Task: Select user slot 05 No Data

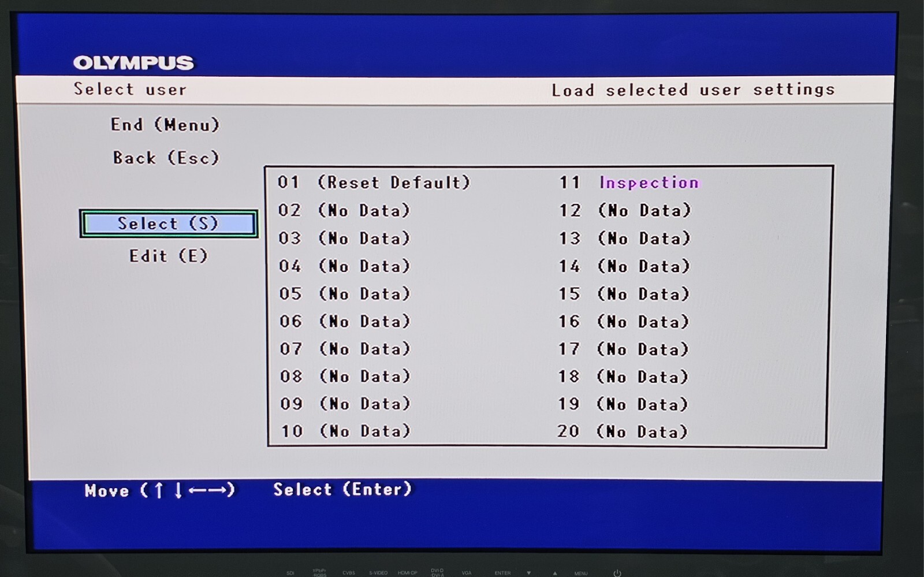Action: (344, 294)
